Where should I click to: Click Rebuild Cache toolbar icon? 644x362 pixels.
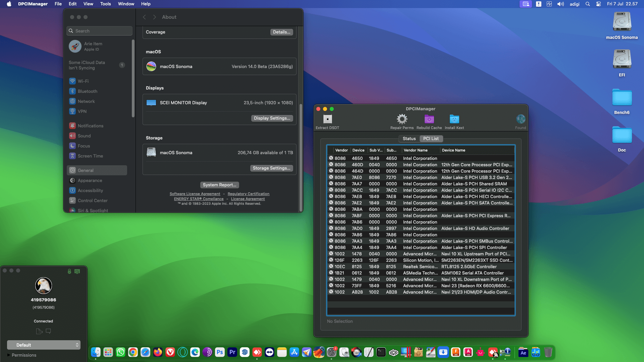(x=429, y=122)
